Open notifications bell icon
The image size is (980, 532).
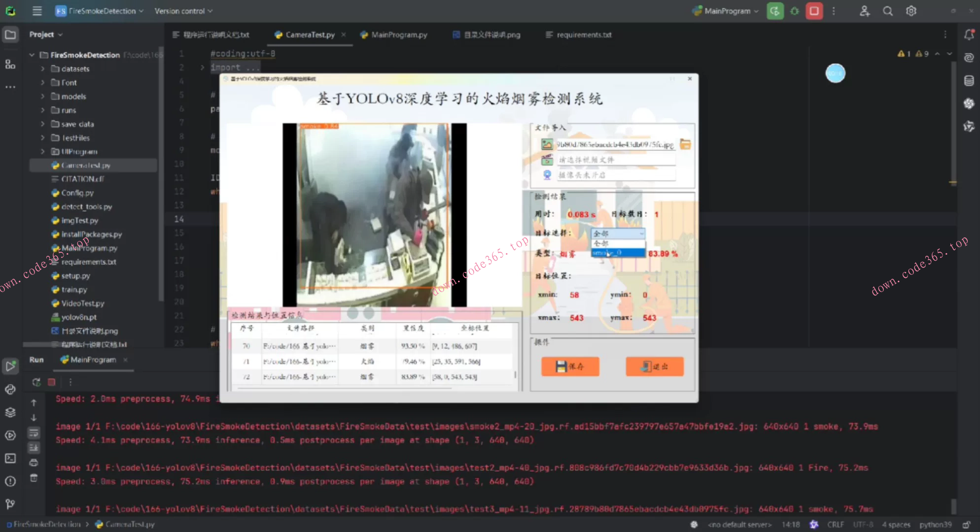pyautogui.click(x=969, y=34)
